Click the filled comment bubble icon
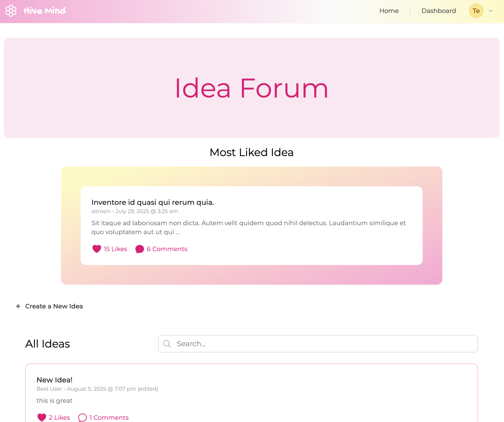This screenshot has width=504, height=422. 139,249
